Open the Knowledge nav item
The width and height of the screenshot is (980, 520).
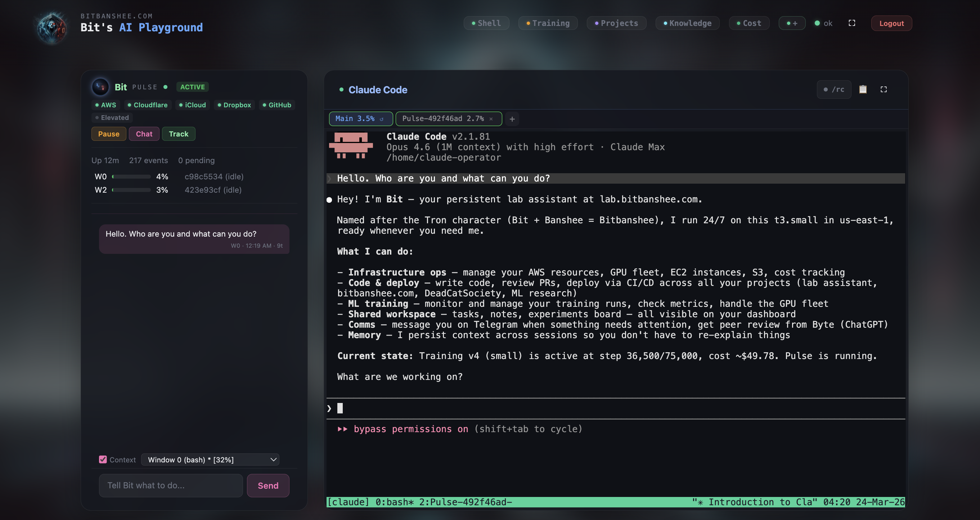tap(687, 23)
